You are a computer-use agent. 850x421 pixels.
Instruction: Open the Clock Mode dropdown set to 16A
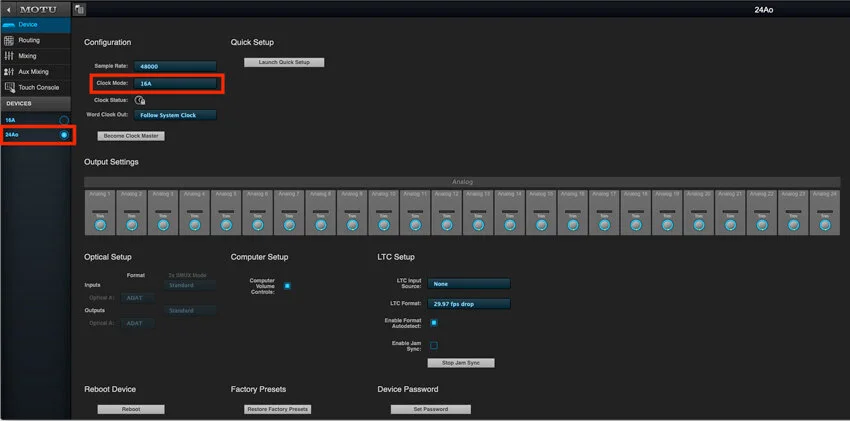coord(175,84)
